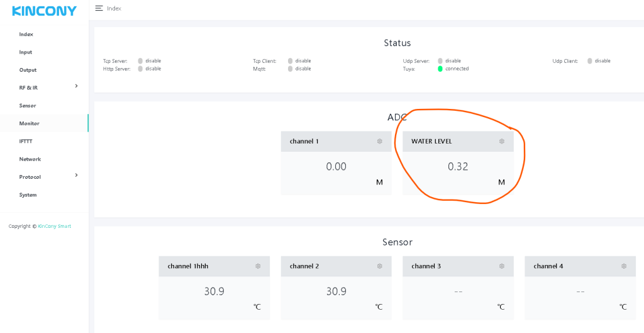The width and height of the screenshot is (644, 333).
Task: Open the System menu item
Action: (x=28, y=195)
